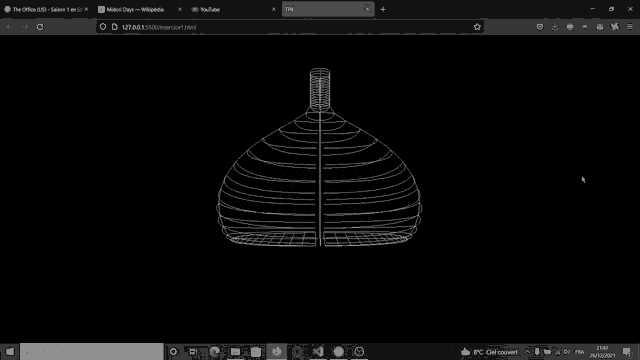Bookmark this page with the star
Image resolution: width=640 pixels, height=360 pixels.
pyautogui.click(x=477, y=27)
